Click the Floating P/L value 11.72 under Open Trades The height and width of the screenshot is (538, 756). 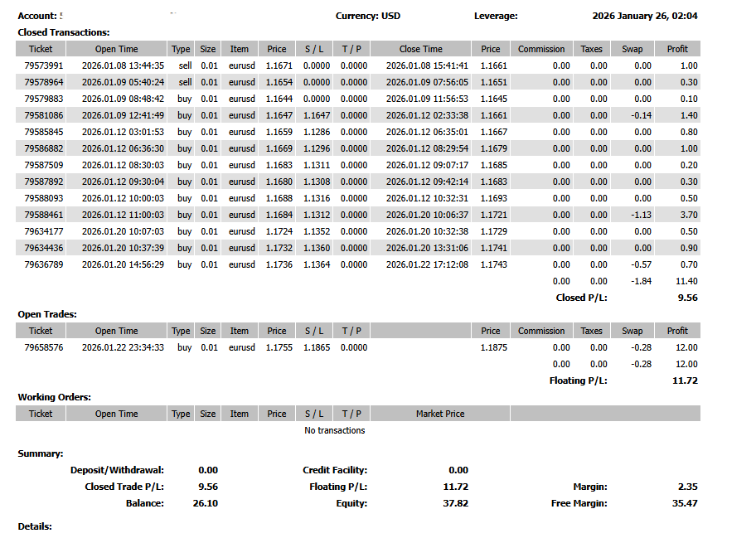tap(685, 380)
